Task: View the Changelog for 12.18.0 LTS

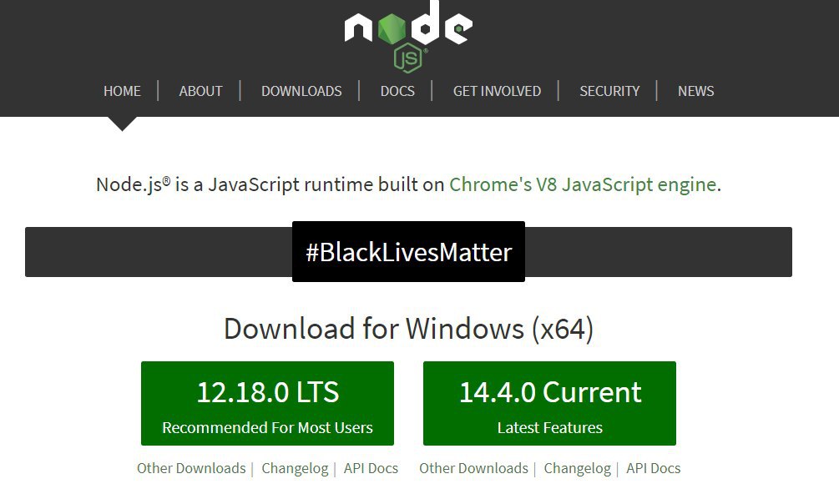Action: point(295,468)
